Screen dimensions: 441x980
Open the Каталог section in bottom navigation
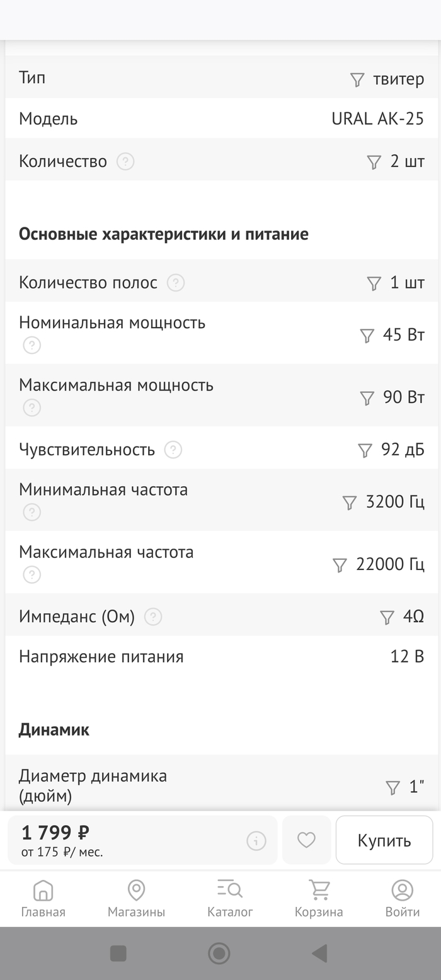[x=229, y=898]
